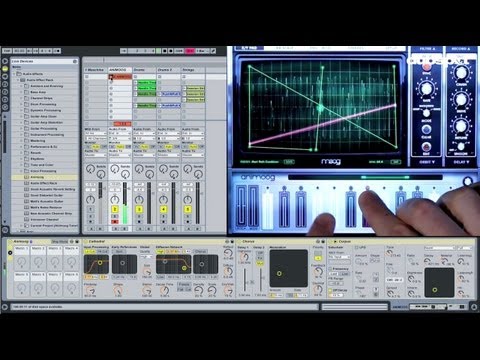480x360 pixels.
Task: Open Audio To dropdown on Drums track
Action: point(144,155)
